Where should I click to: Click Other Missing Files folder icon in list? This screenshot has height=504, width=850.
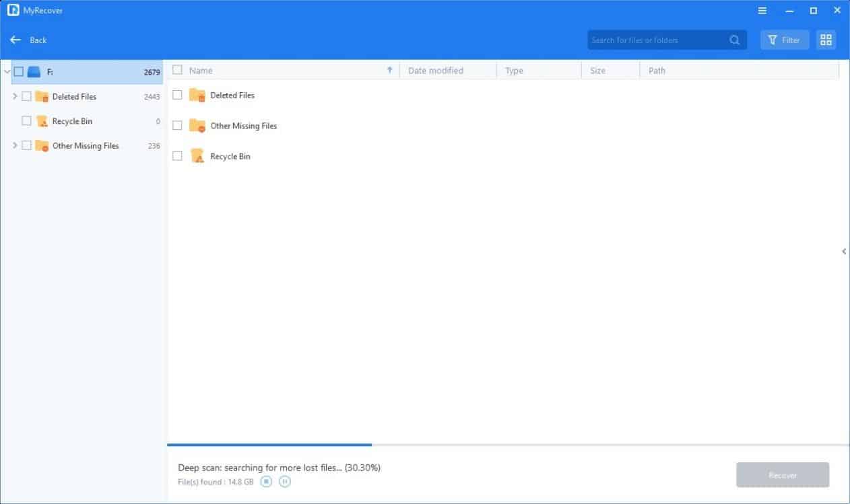coord(197,125)
